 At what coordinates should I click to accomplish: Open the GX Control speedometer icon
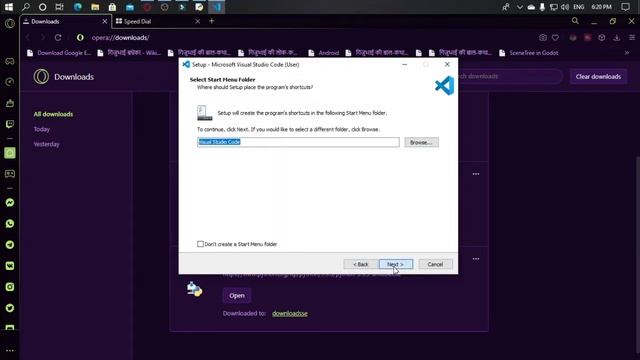10,82
